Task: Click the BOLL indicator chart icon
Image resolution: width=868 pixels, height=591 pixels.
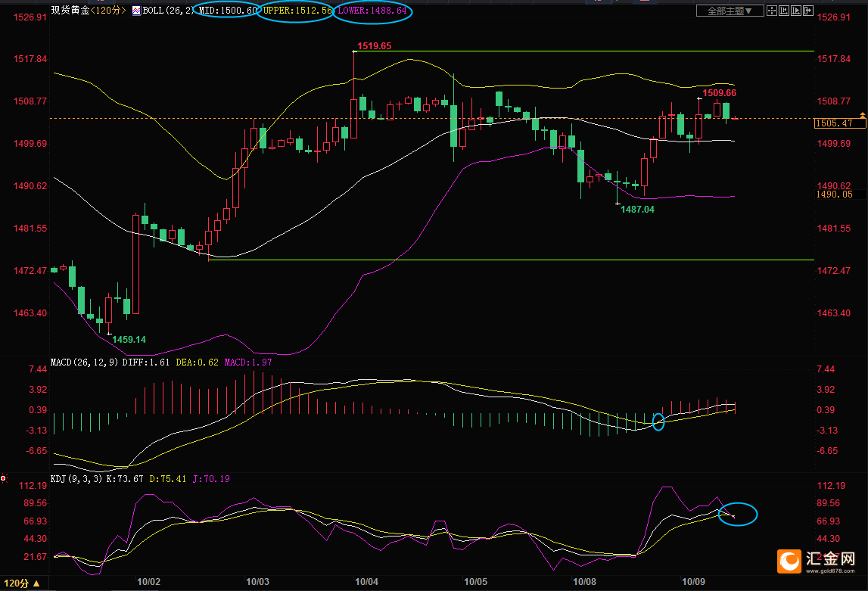Action: 136,11
